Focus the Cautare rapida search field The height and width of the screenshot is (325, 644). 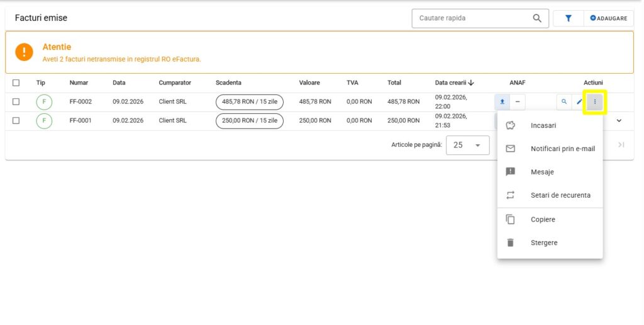(x=472, y=18)
